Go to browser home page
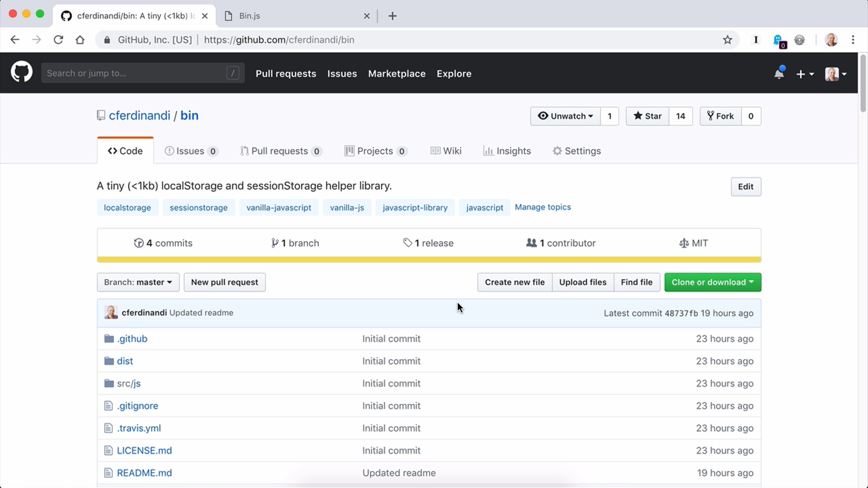Screen dimensions: 868x488 click(80, 40)
